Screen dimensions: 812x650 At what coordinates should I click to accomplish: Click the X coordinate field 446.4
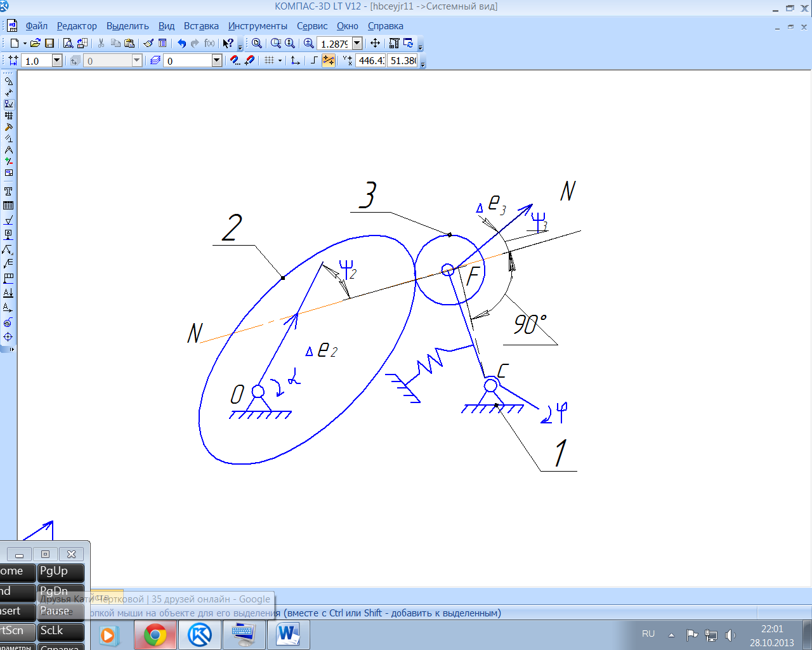tap(370, 60)
